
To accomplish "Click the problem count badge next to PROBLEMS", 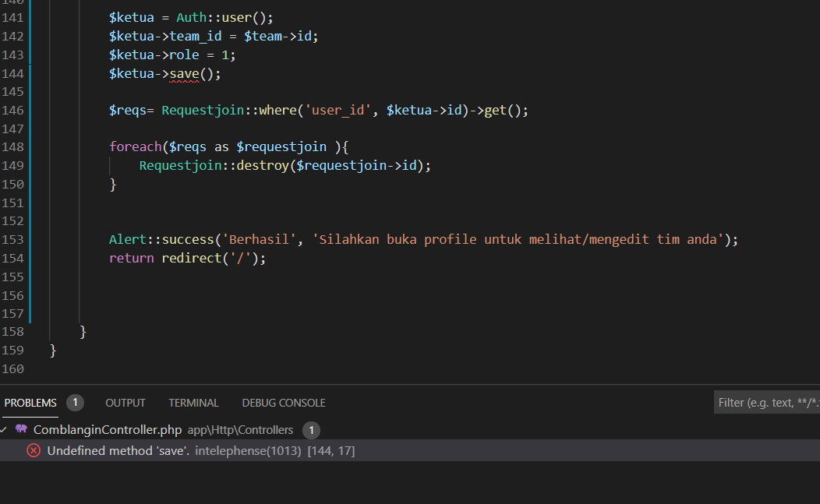I will coord(76,403).
